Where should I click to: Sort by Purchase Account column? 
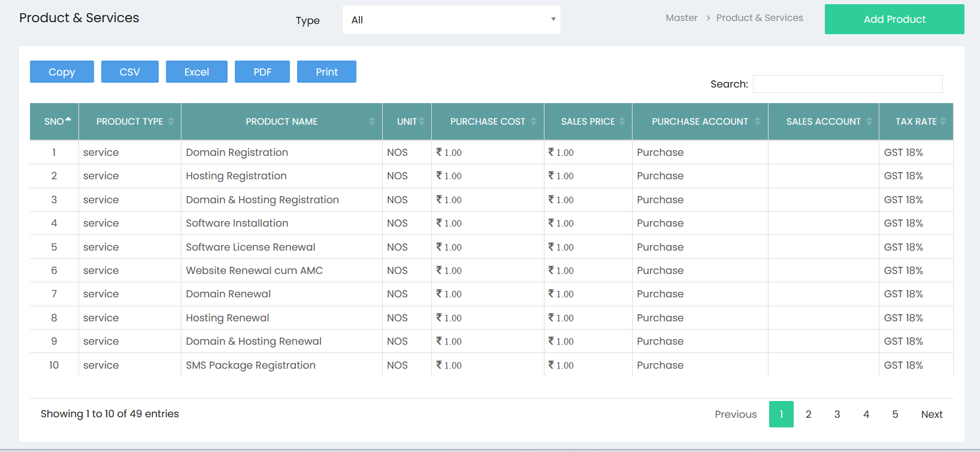(700, 122)
